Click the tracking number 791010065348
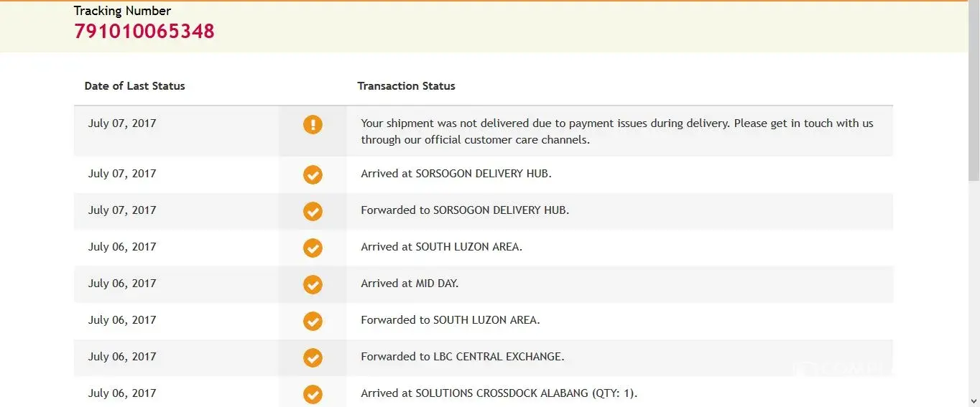Viewport: 980px width, 407px height. coord(144,32)
